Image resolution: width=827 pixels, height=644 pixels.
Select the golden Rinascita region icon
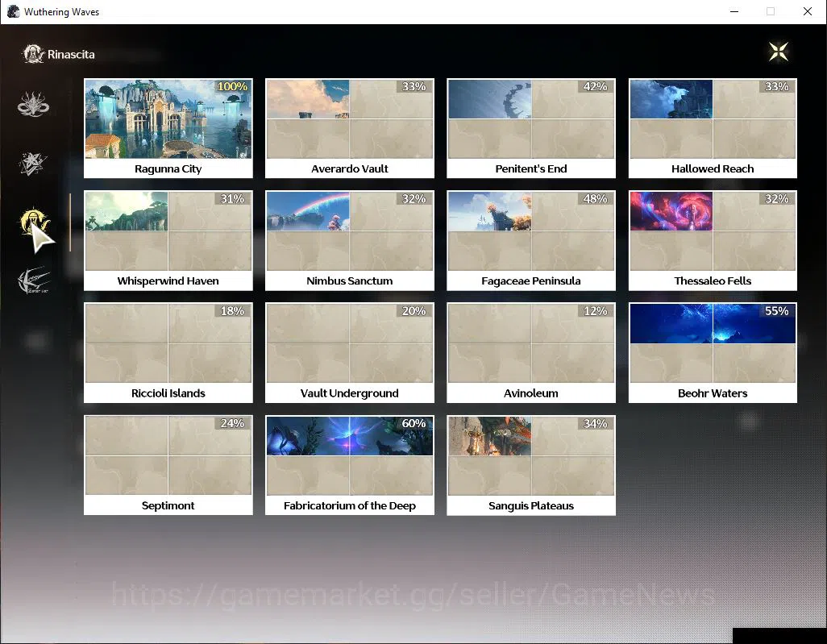tap(34, 222)
